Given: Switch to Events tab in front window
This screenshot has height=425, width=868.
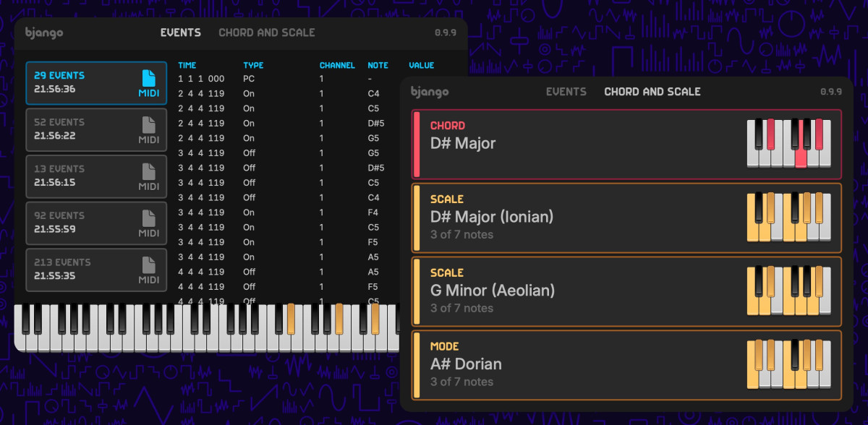Looking at the screenshot, I should (566, 92).
